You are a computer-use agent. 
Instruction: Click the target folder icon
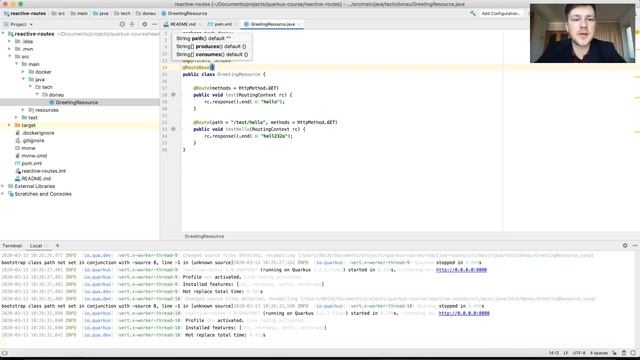(x=17, y=125)
